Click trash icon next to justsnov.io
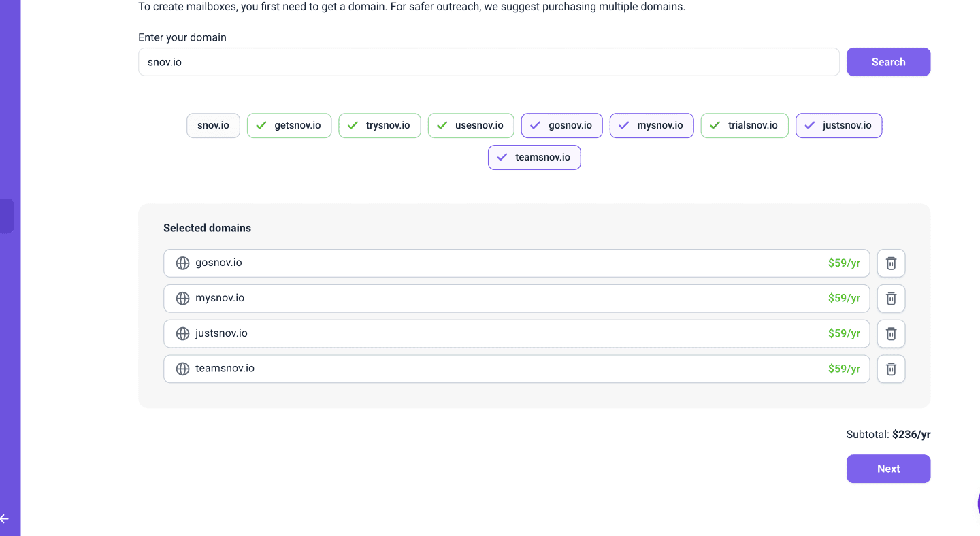Viewport: 980px width, 536px height. (891, 334)
